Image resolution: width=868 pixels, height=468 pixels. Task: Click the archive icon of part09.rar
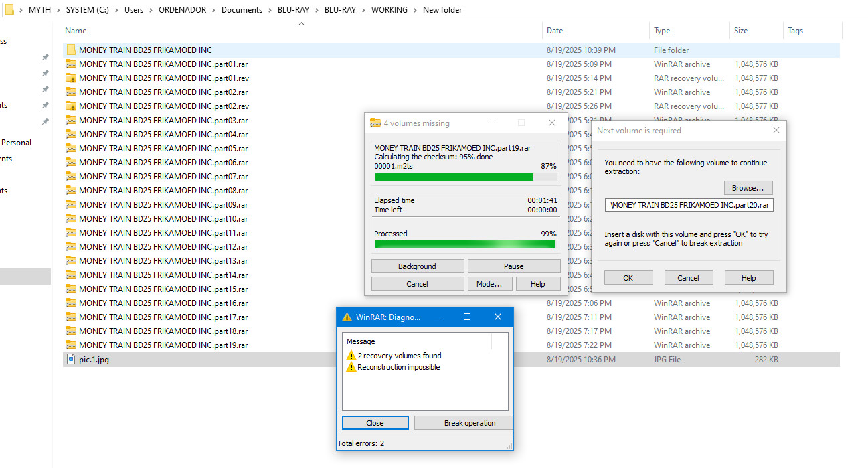pos(71,205)
